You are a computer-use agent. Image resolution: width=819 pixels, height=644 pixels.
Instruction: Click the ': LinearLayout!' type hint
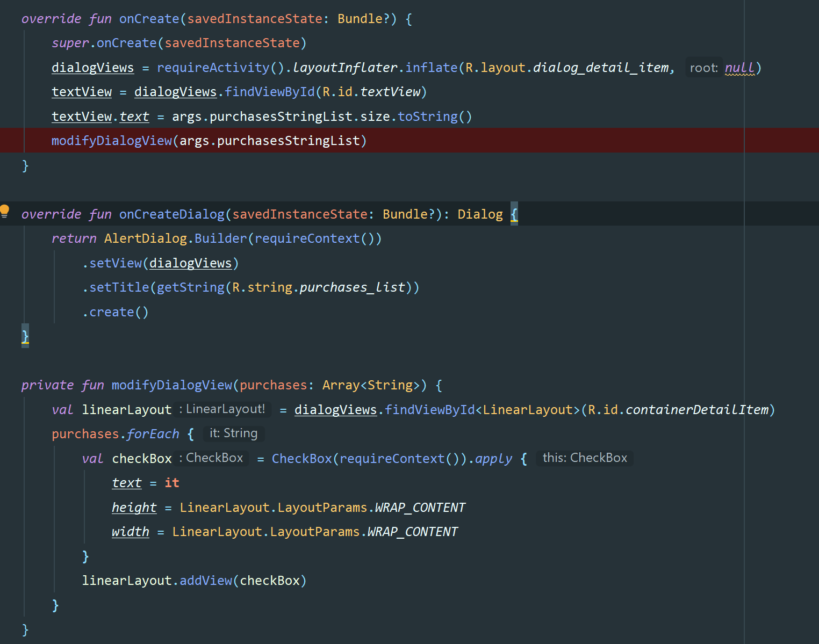pos(222,409)
